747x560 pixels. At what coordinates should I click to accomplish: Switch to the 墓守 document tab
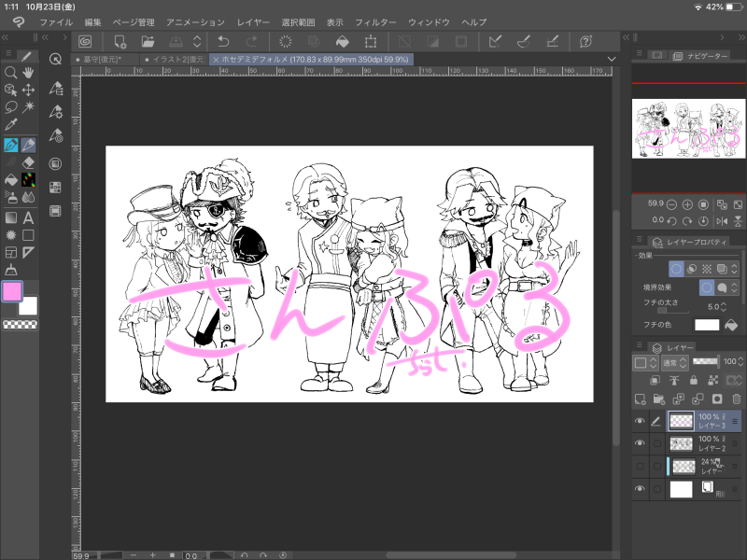[106, 60]
